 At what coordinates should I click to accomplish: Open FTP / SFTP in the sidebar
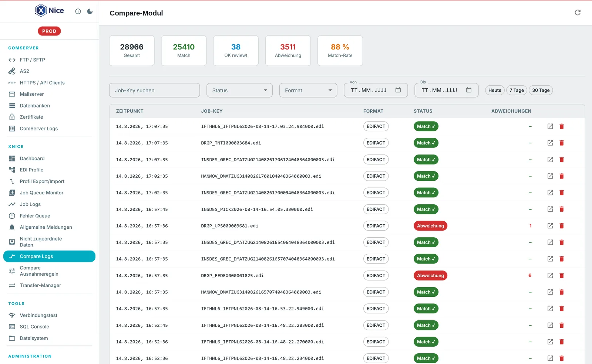coord(49,59)
